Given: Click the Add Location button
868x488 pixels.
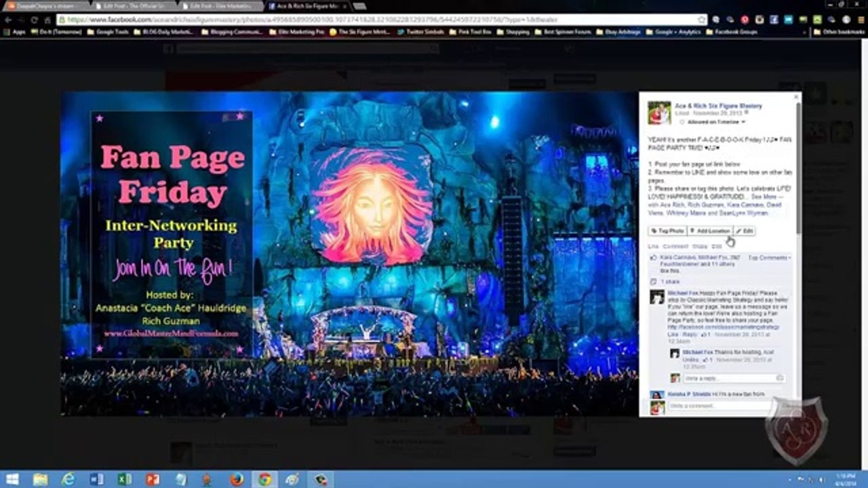Looking at the screenshot, I should [x=710, y=231].
